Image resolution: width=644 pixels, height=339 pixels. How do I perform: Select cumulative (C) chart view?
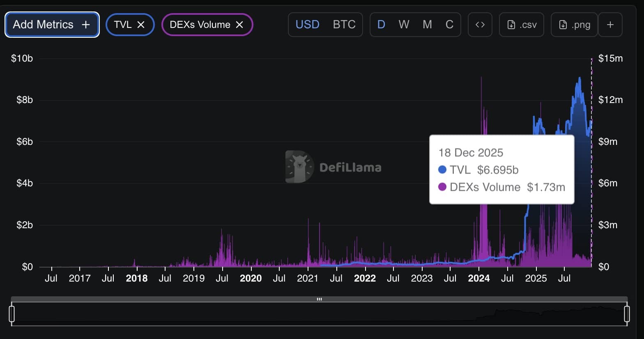pos(449,25)
